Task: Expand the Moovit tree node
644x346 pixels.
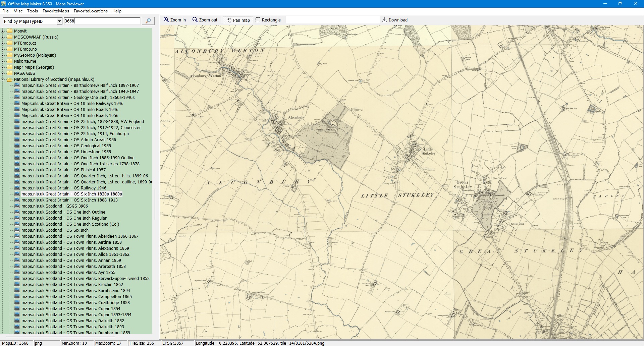Action: 3,31
